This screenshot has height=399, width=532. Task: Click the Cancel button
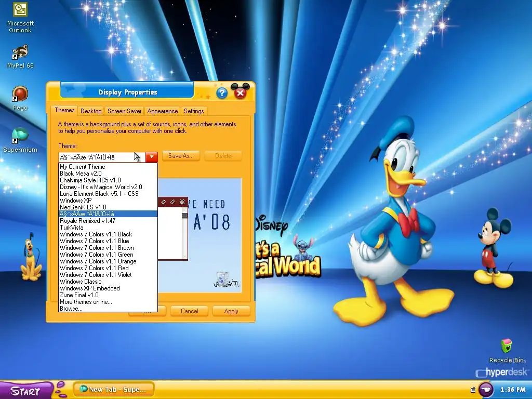(189, 311)
